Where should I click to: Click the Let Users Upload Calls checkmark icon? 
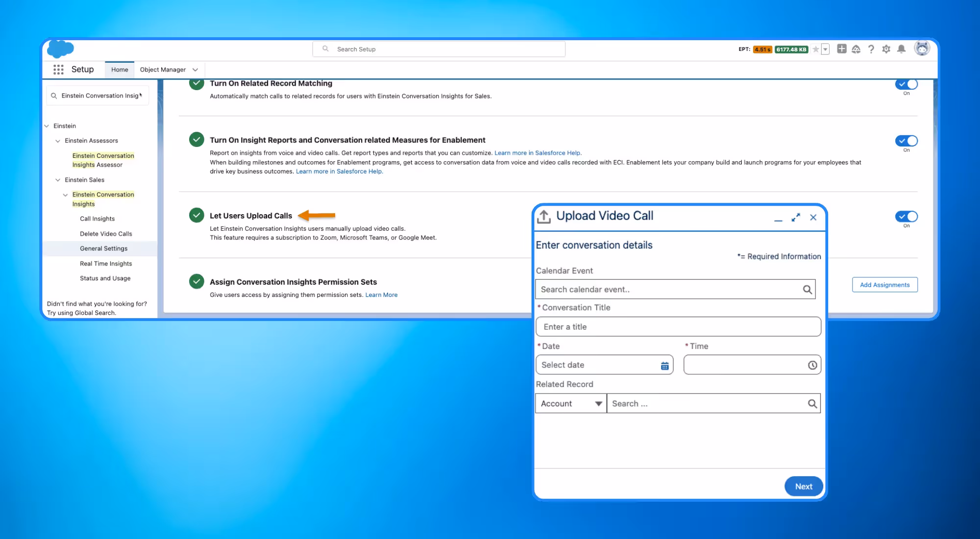pos(196,215)
